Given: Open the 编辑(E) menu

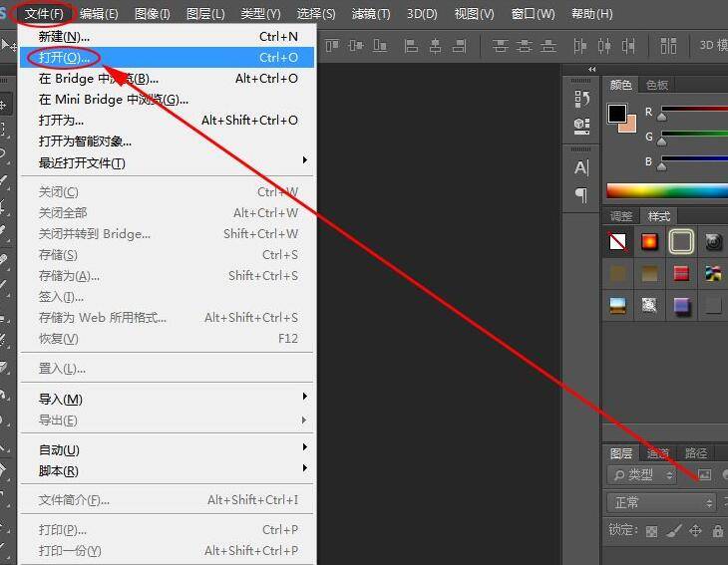Looking at the screenshot, I should [x=99, y=14].
